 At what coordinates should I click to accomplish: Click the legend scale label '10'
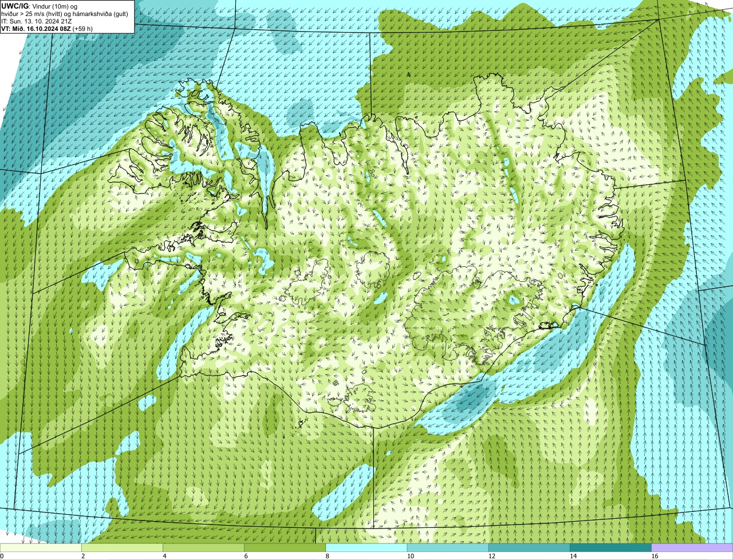[x=410, y=556]
